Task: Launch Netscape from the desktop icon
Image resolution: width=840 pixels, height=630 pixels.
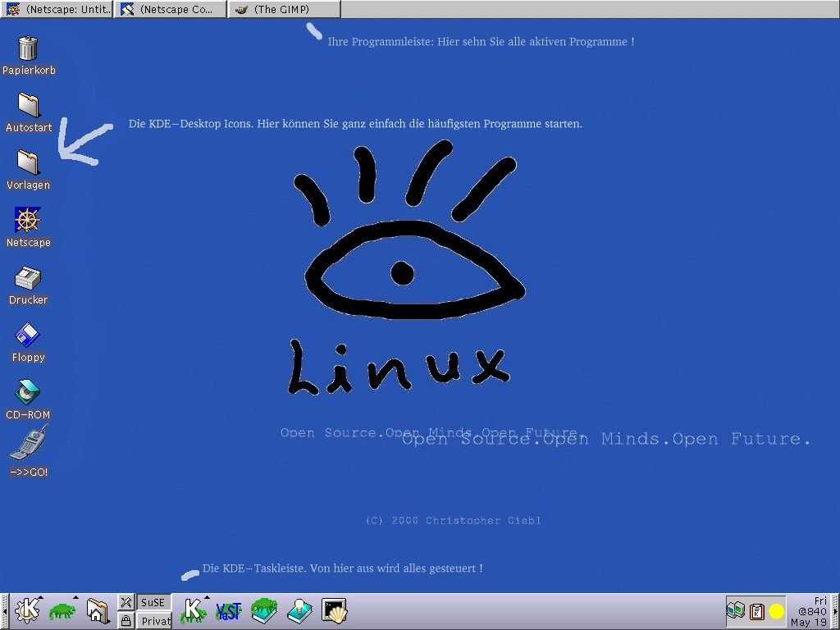Action: [28, 220]
